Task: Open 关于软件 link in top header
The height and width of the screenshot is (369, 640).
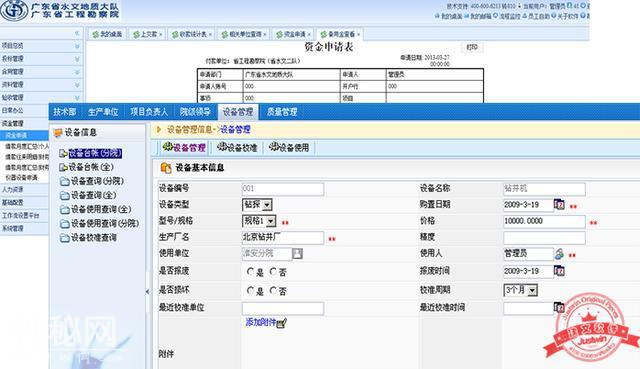Action: 568,16
